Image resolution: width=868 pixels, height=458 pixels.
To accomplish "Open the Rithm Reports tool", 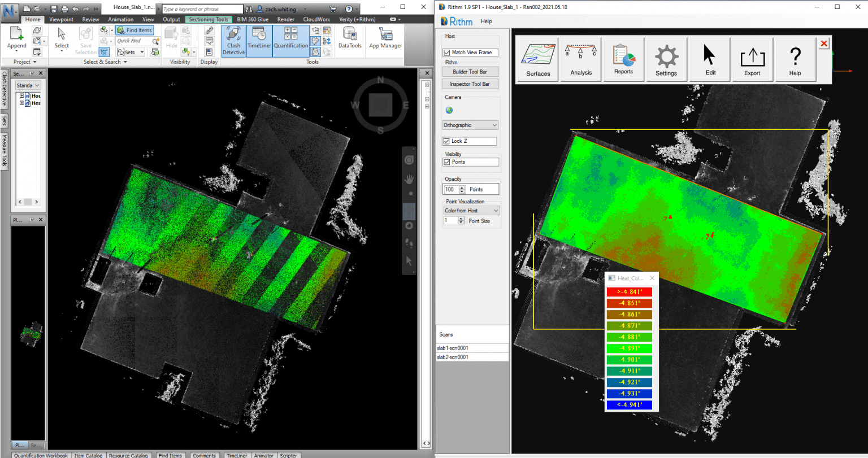I will point(623,59).
